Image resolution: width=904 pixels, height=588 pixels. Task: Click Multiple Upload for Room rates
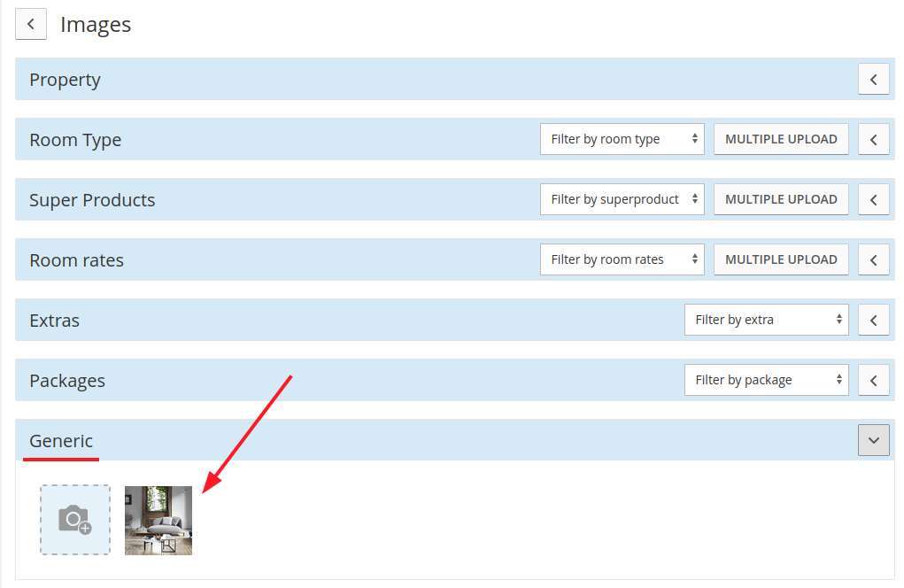[x=781, y=259]
